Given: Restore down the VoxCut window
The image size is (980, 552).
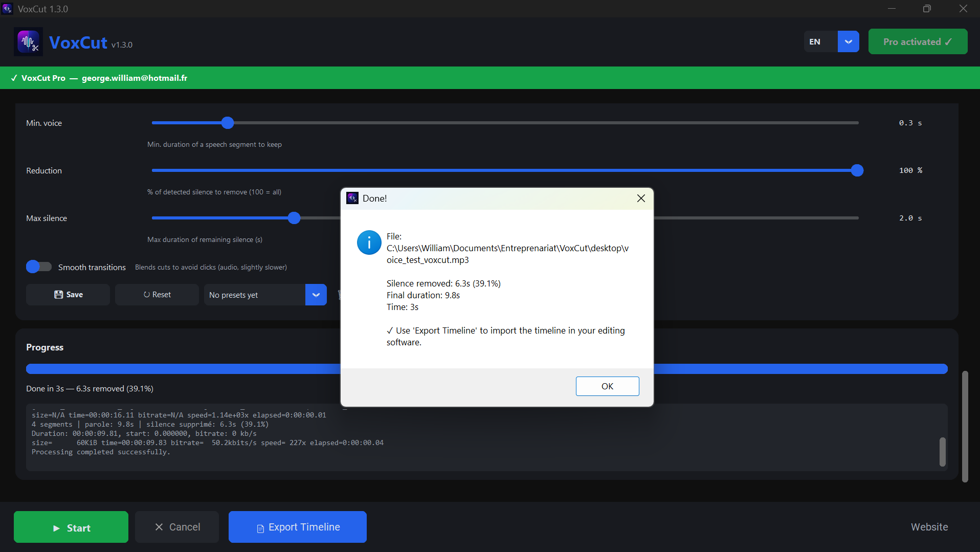Looking at the screenshot, I should (927, 9).
